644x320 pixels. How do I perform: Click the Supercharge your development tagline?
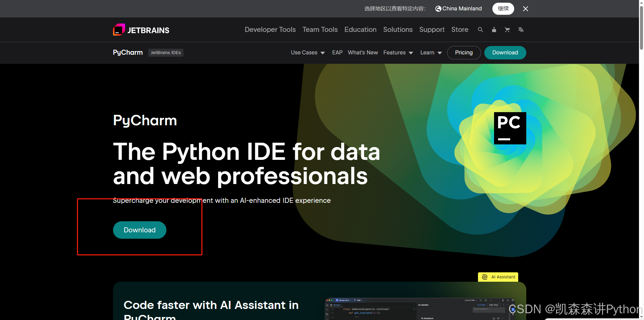(222, 200)
